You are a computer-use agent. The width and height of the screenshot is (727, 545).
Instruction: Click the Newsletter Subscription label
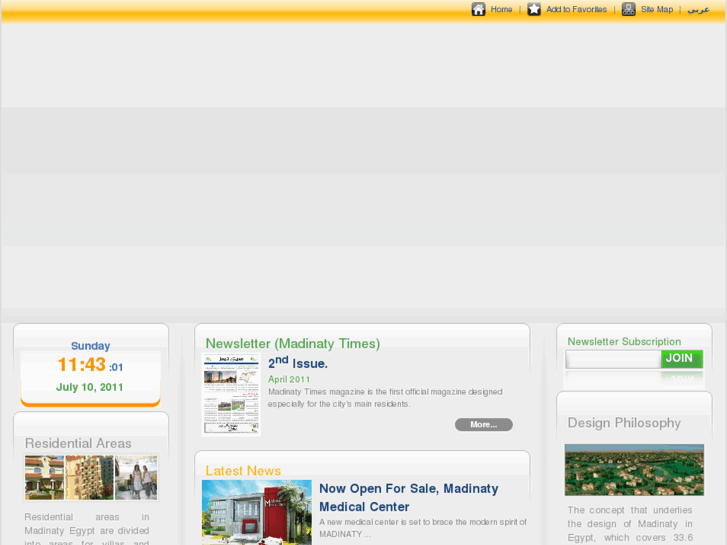tap(624, 341)
